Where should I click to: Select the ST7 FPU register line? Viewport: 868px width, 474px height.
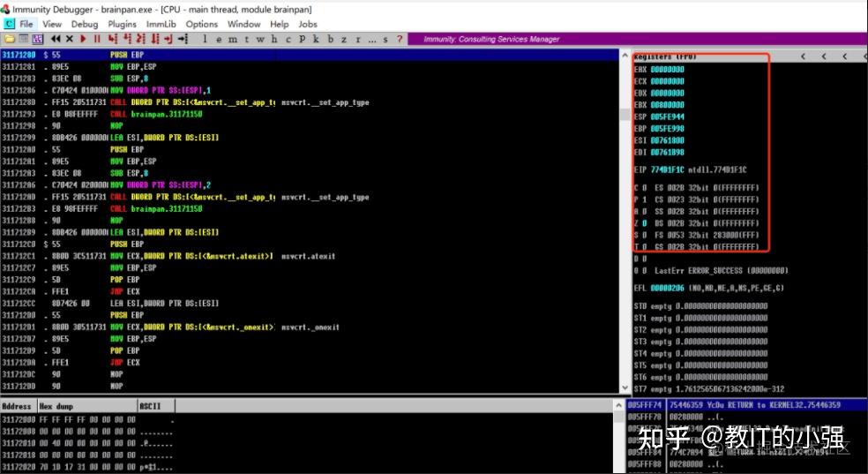(708, 388)
